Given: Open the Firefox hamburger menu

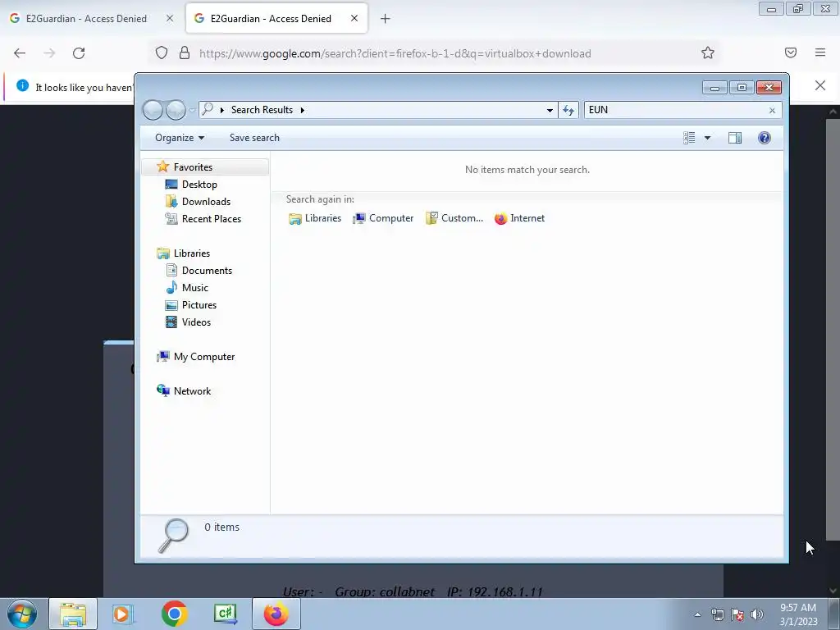Looking at the screenshot, I should 820,52.
